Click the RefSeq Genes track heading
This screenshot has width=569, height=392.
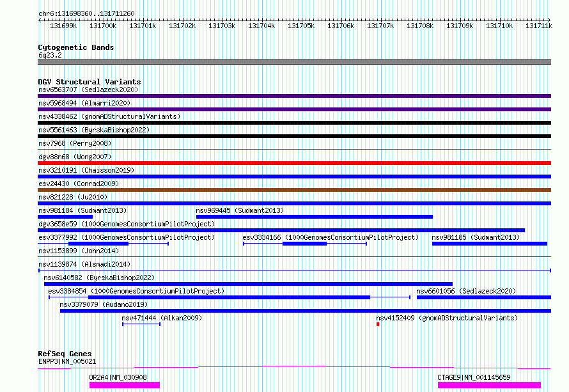(65, 354)
